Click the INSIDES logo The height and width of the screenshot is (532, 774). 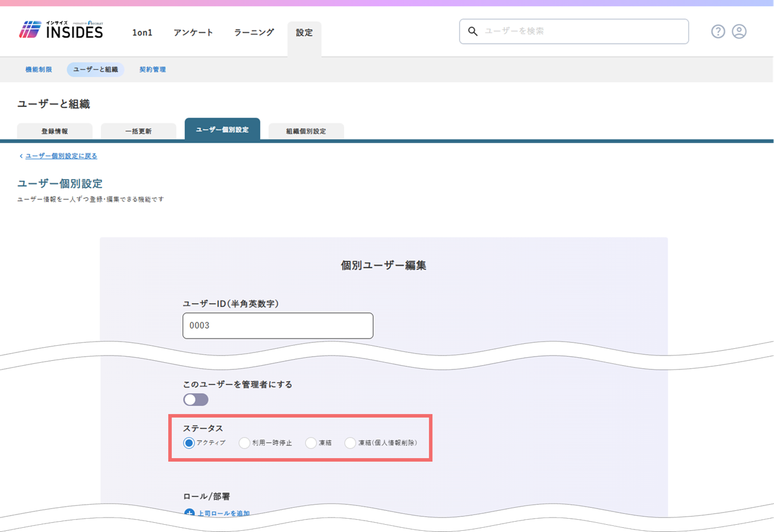click(61, 30)
